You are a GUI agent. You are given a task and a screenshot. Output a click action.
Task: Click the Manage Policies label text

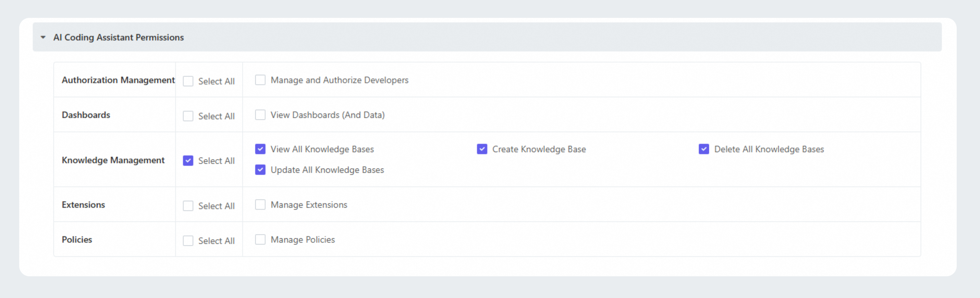pyautogui.click(x=303, y=240)
